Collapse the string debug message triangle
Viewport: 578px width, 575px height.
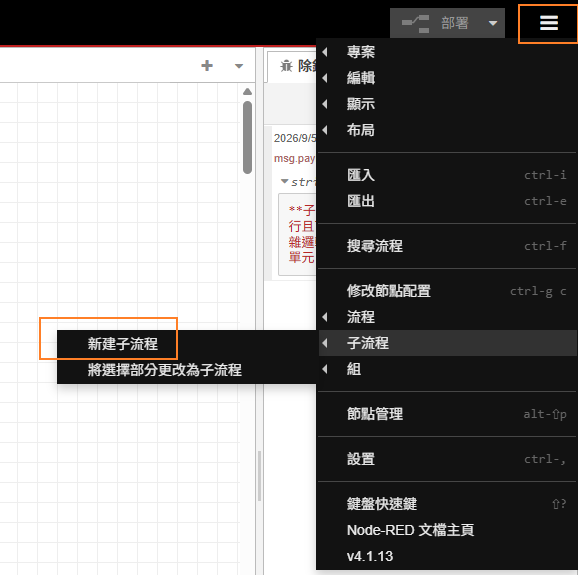click(x=284, y=181)
